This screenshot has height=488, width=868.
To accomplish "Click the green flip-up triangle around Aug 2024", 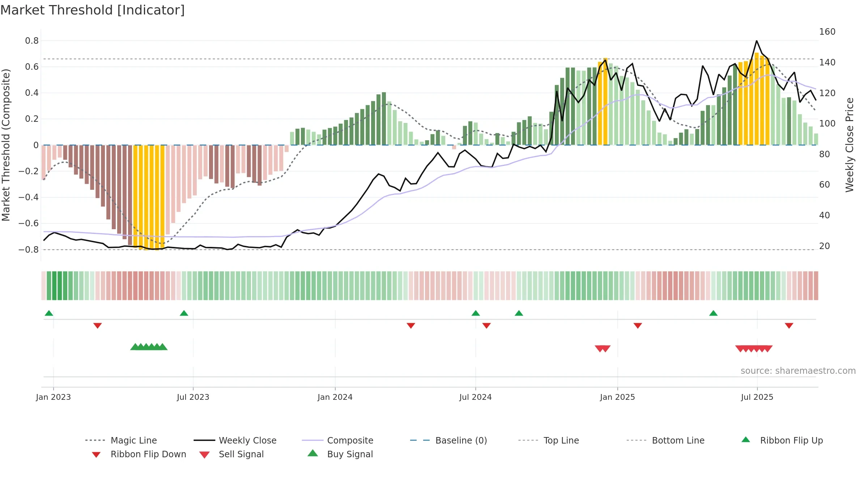I will (519, 313).
